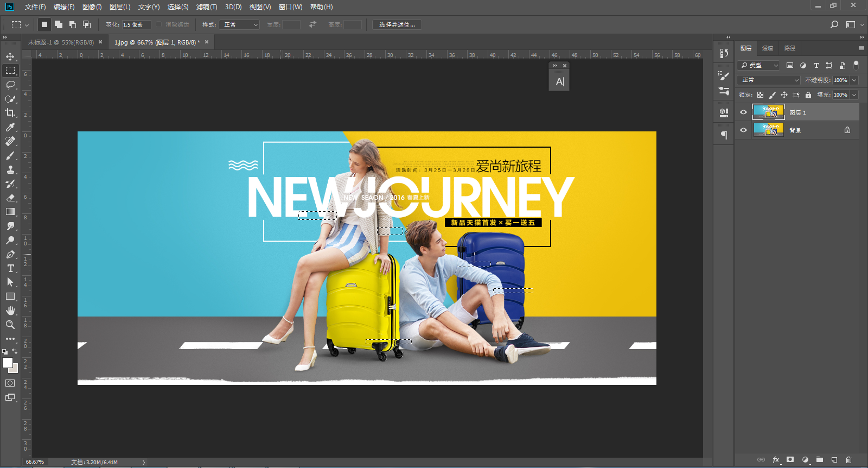Select the Lasso tool
868x468 pixels.
pyautogui.click(x=10, y=85)
